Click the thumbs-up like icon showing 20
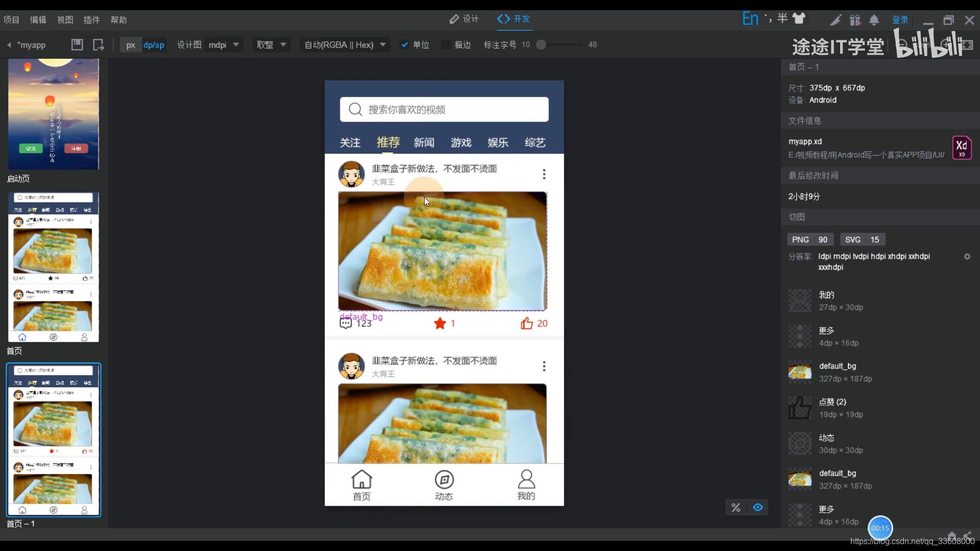 click(527, 323)
